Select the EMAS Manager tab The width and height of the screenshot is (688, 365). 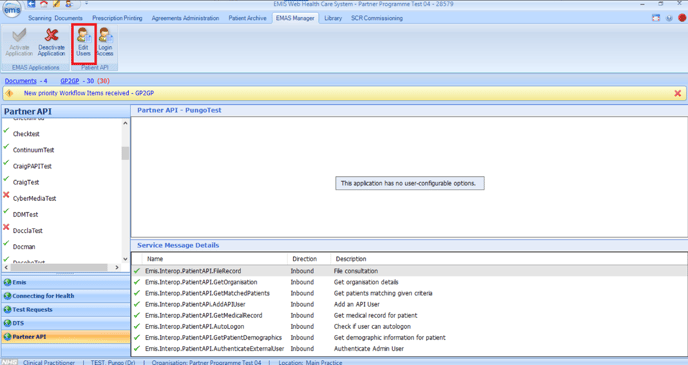[295, 18]
